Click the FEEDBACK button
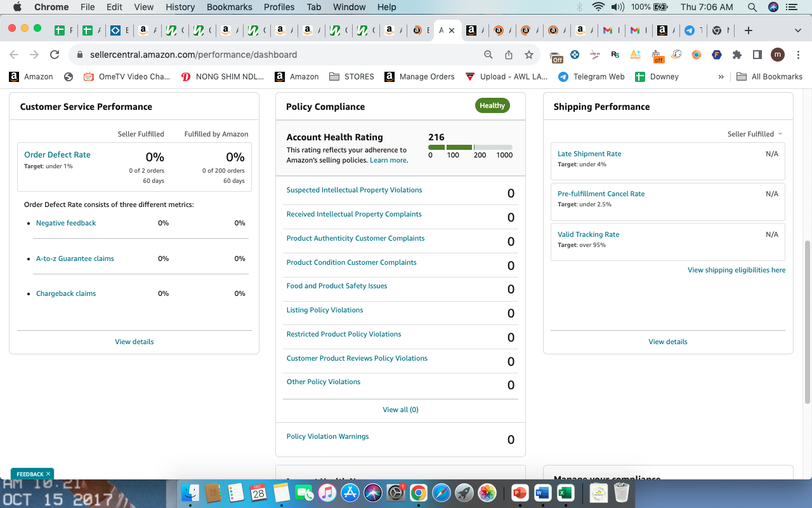Viewport: 812px width, 508px height. (32, 474)
